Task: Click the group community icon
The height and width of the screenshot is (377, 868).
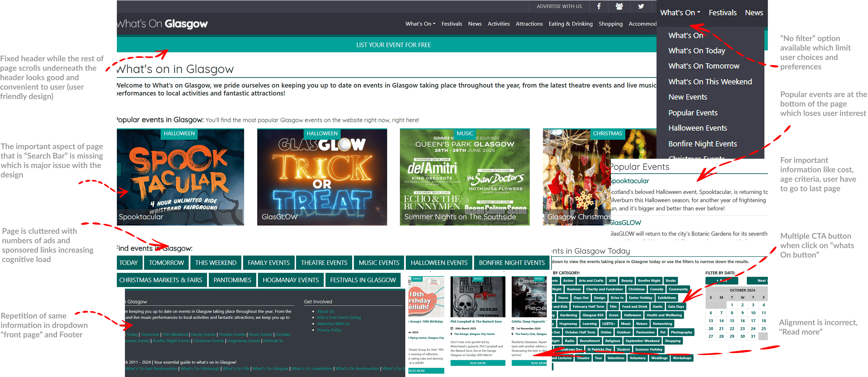Action: 619,6
